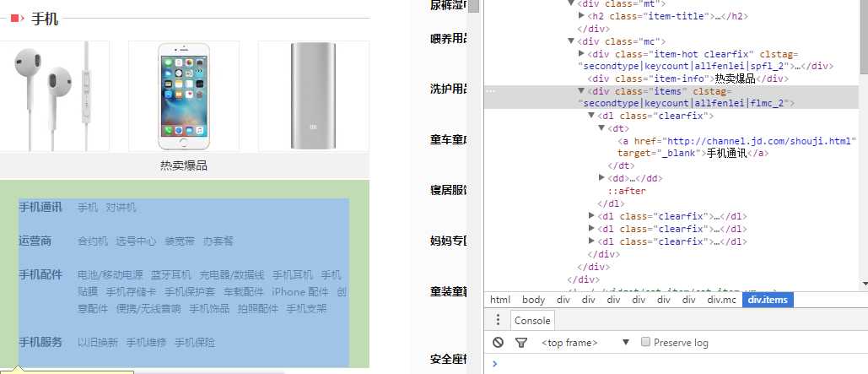Viewport: 868px width, 374px height.
Task: Open the 手机保护套 link
Action: (x=189, y=292)
